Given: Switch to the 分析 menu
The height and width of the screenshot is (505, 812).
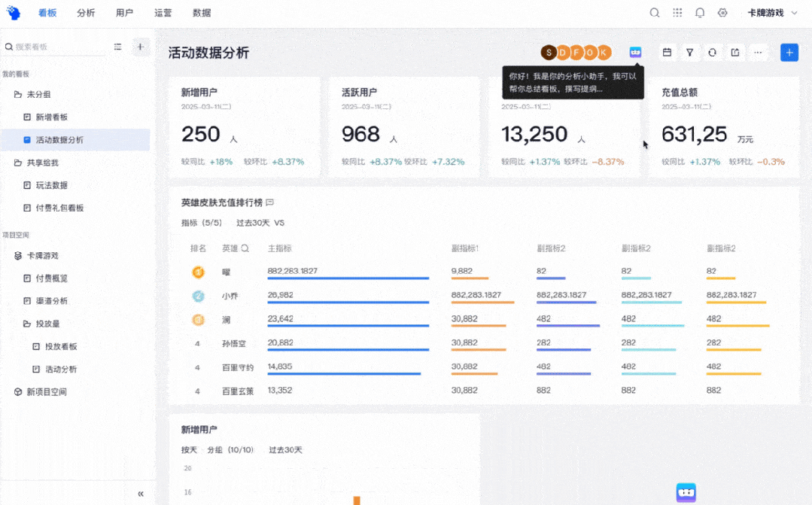Looking at the screenshot, I should point(86,12).
